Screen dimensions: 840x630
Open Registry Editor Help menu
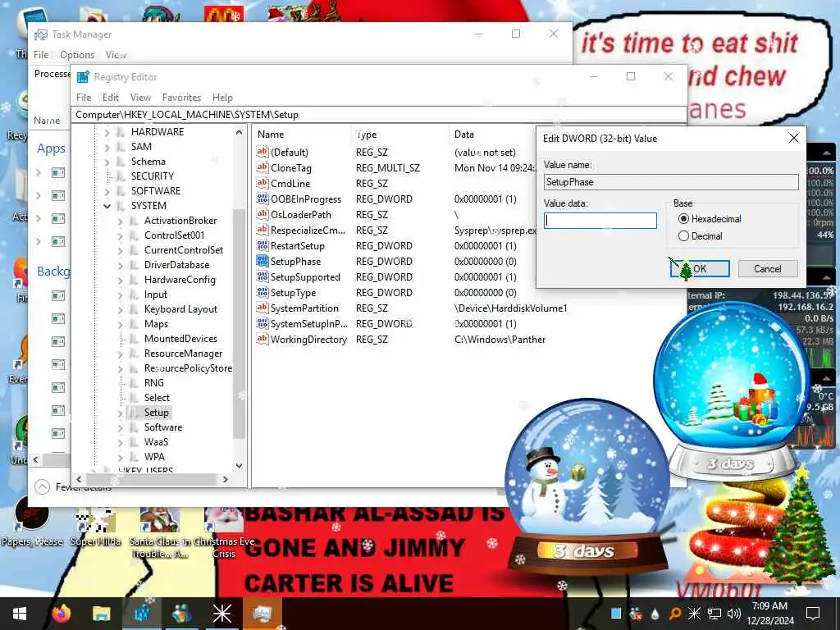[222, 98]
